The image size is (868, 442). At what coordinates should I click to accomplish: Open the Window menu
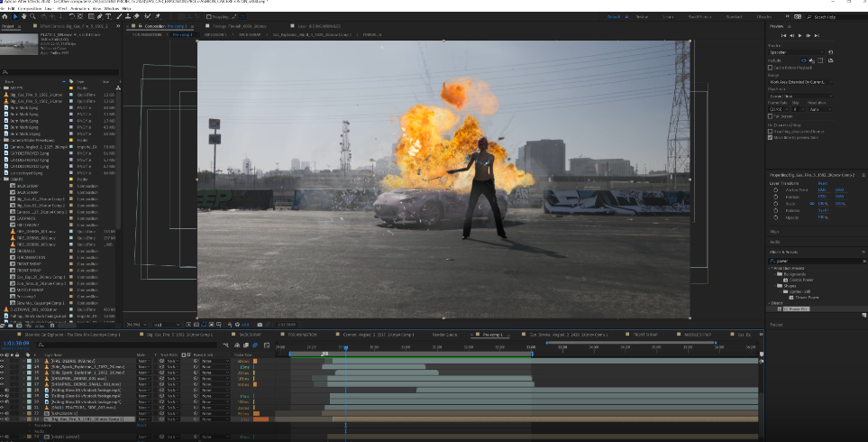(111, 8)
